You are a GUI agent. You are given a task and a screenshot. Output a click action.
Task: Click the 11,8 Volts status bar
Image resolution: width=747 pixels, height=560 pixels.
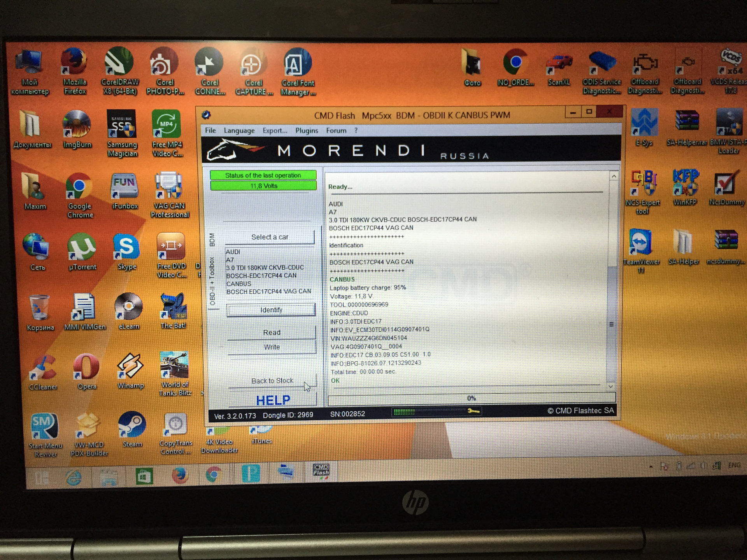[263, 186]
